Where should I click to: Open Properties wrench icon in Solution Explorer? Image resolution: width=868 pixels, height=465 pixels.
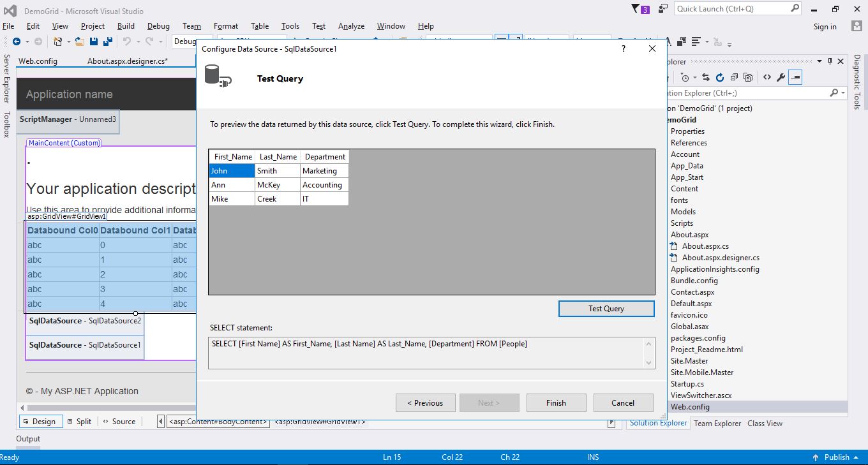tap(781, 77)
